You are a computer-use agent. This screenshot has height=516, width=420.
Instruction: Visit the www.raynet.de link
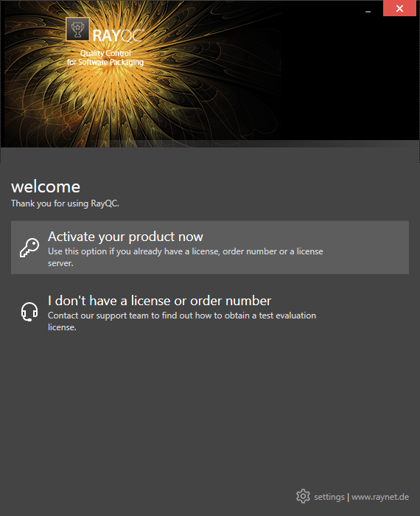click(x=380, y=497)
